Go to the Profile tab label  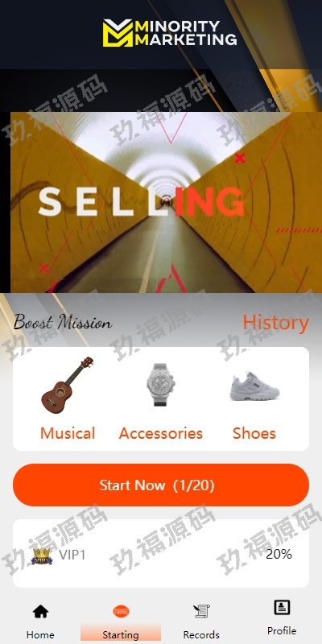[282, 630]
